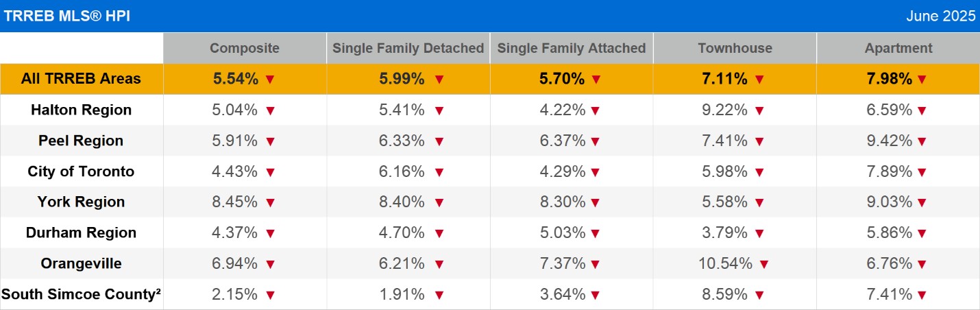Click the Apartment column header

pyautogui.click(x=898, y=48)
